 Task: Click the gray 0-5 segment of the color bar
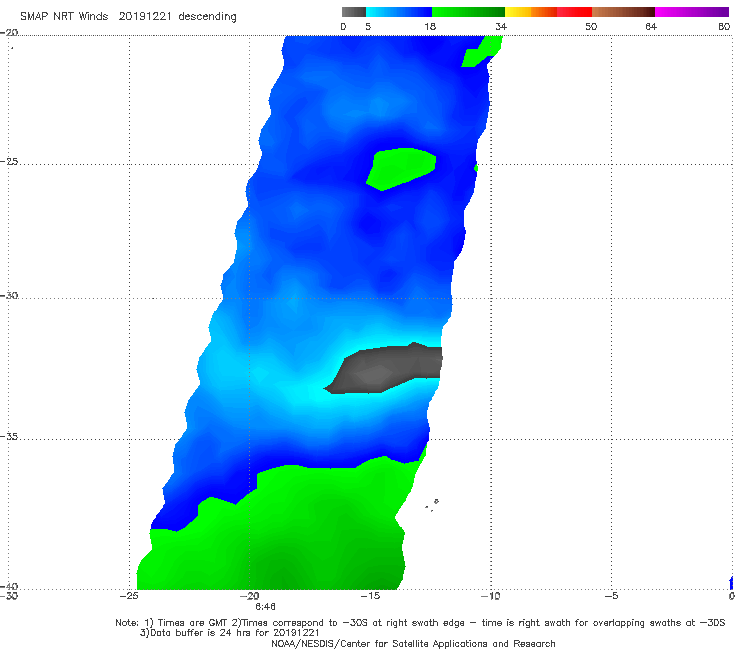tap(354, 12)
